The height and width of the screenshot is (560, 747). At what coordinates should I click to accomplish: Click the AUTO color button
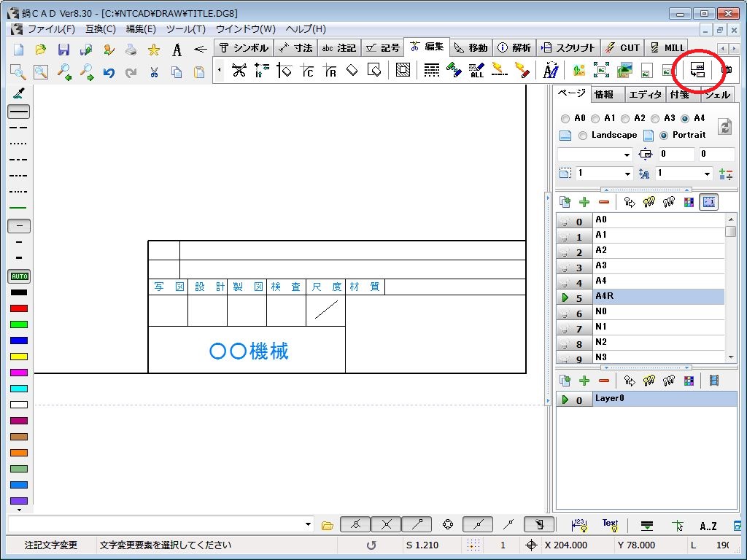pos(19,276)
